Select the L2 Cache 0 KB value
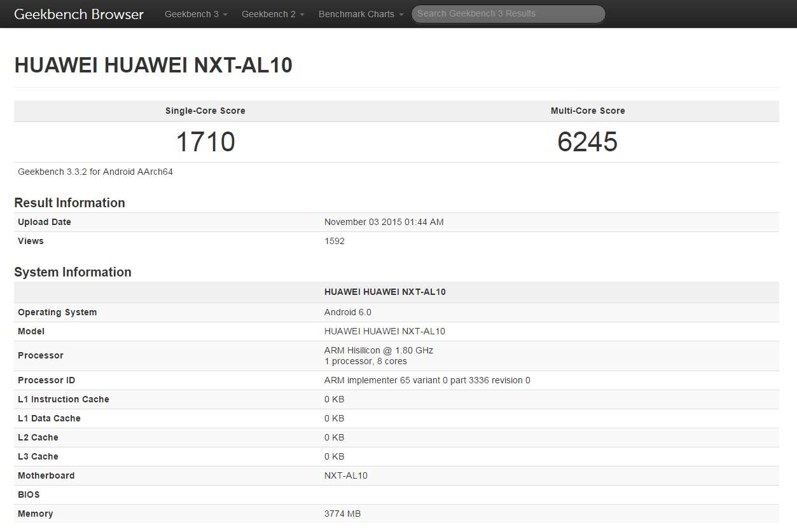The width and height of the screenshot is (797, 532). [x=335, y=437]
